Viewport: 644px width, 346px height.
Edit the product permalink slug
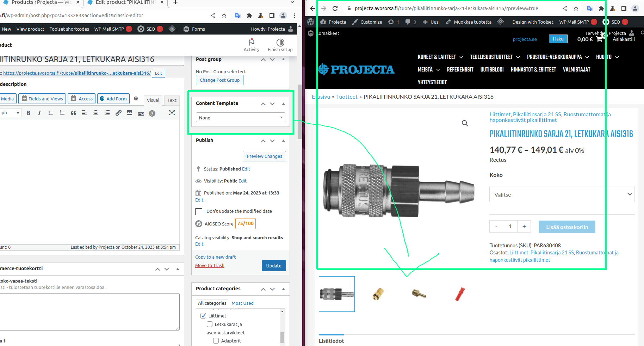[x=159, y=73]
